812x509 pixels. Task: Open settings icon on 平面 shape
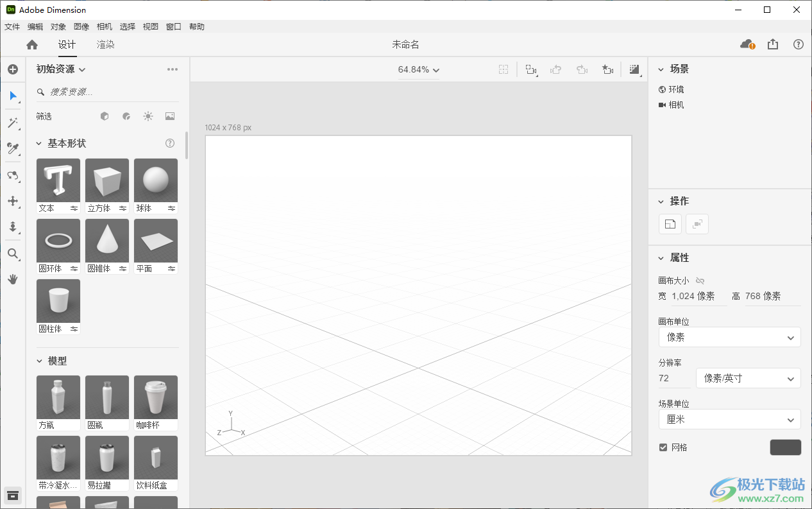point(171,269)
